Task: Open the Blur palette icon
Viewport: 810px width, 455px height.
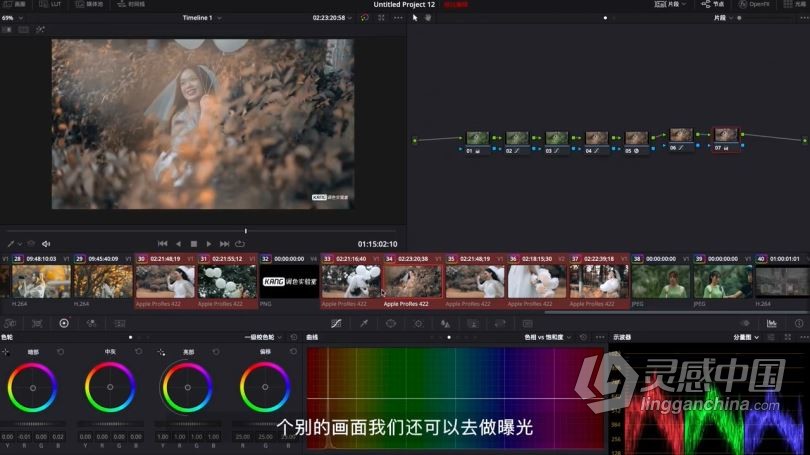Action: (x=445, y=323)
